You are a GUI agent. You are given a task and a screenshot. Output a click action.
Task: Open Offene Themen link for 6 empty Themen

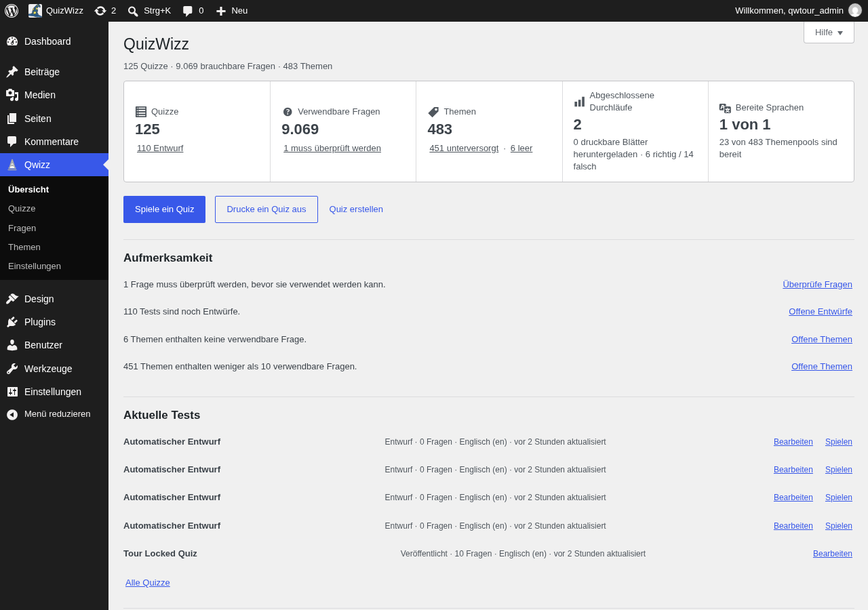(822, 339)
